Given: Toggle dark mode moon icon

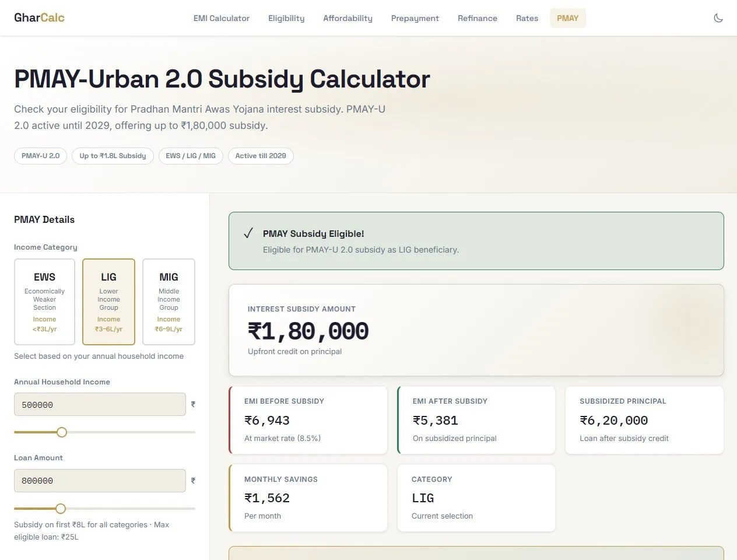Looking at the screenshot, I should [718, 18].
